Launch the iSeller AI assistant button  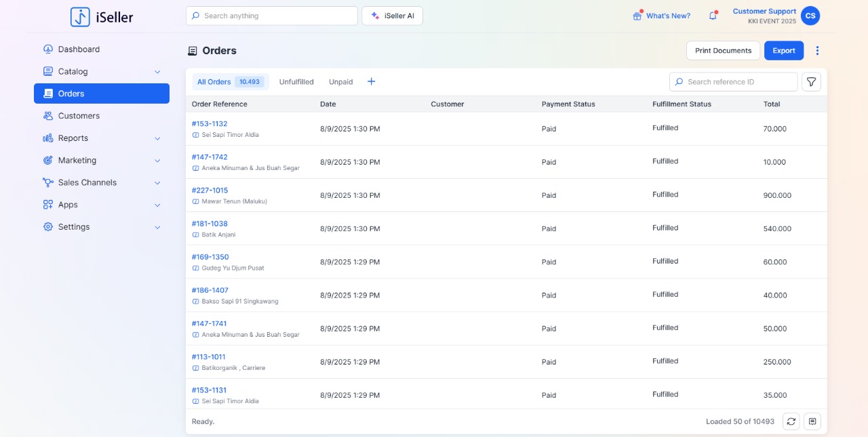[x=392, y=16]
